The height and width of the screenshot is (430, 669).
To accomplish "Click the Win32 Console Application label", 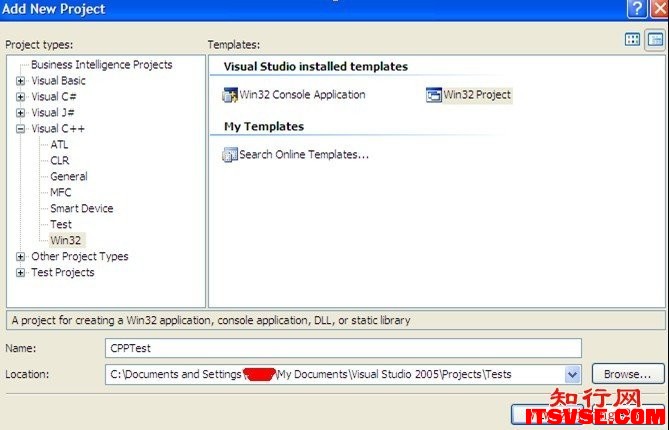I will point(303,95).
